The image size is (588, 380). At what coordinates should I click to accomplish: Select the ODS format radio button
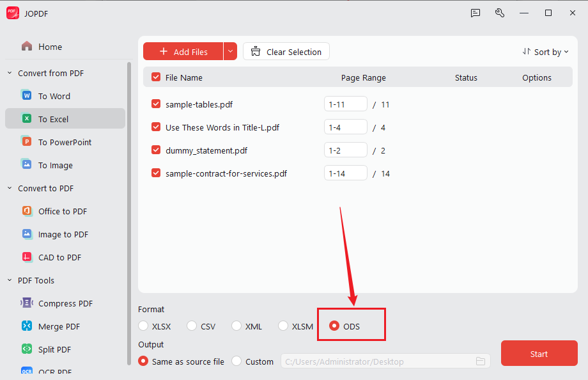tap(334, 326)
